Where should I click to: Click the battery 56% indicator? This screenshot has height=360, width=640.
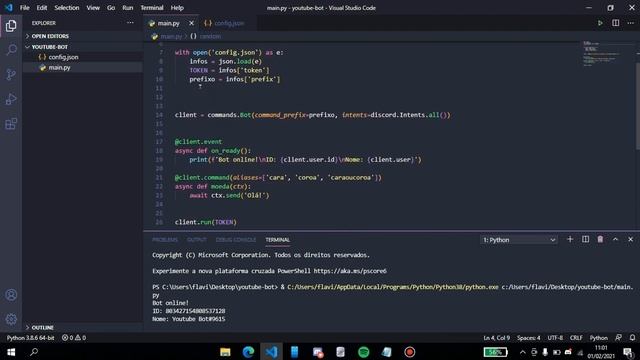pyautogui.click(x=496, y=352)
